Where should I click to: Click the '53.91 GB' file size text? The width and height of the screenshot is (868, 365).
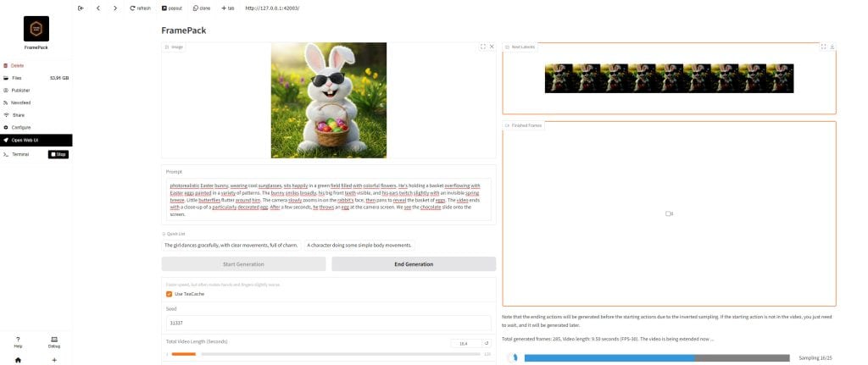click(x=59, y=78)
